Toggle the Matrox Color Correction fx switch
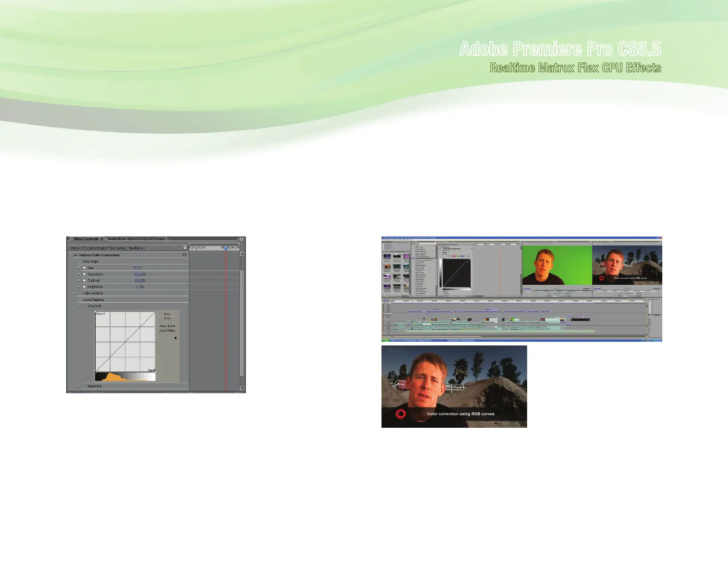 [76, 255]
